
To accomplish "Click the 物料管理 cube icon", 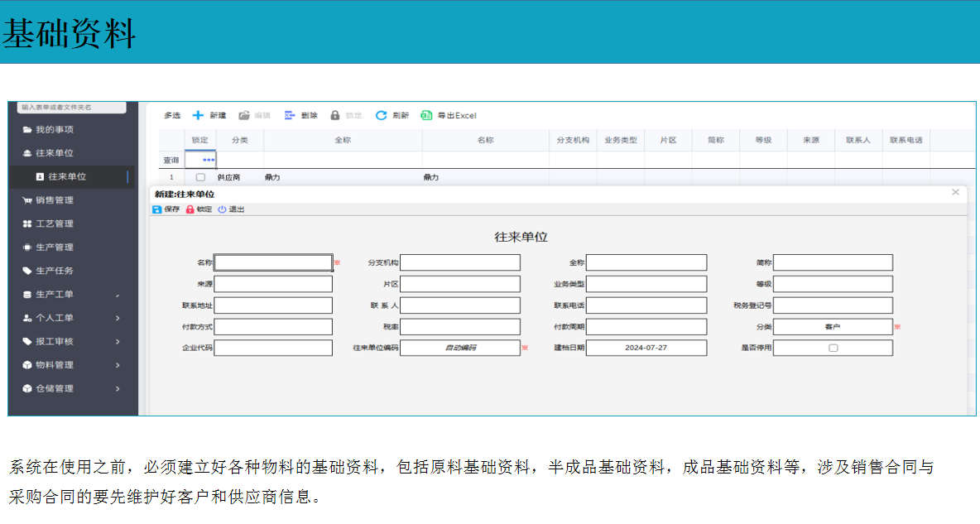I will click(x=26, y=365).
